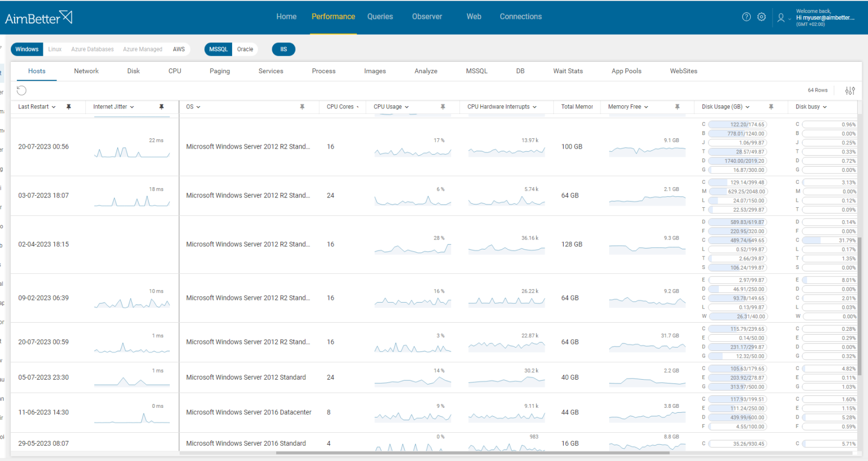Pin the Internet Jitter column
This screenshot has width=868, height=461.
click(x=161, y=107)
